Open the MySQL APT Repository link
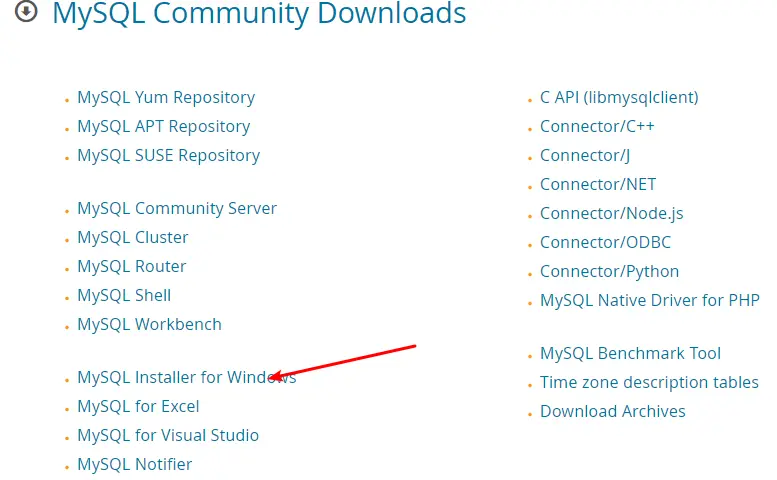The width and height of the screenshot is (777, 480). pyautogui.click(x=163, y=126)
